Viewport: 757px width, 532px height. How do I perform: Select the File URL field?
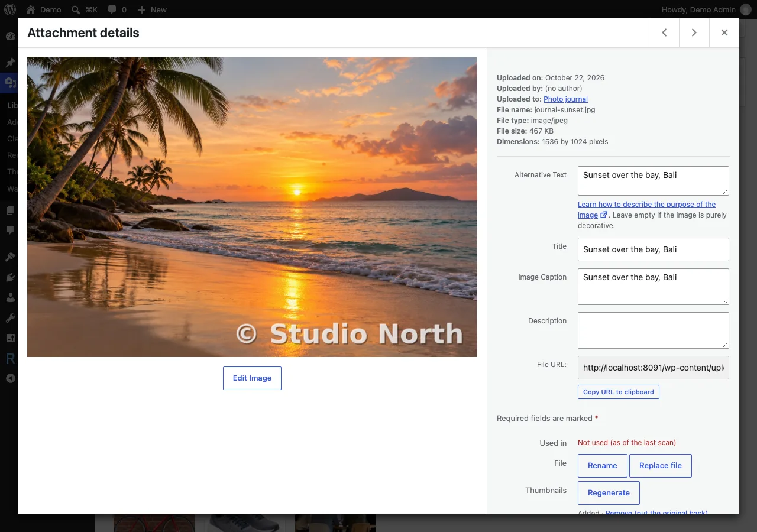tap(654, 368)
